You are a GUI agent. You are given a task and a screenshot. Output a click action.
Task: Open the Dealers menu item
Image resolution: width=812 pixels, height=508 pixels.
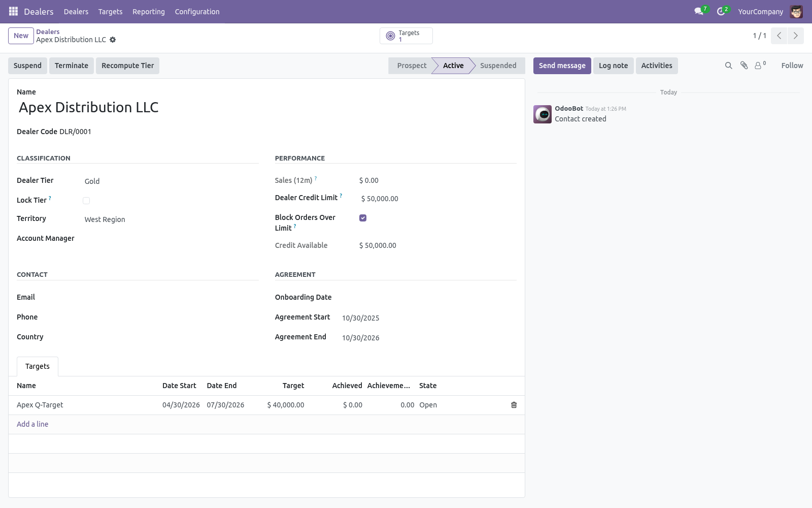76,12
